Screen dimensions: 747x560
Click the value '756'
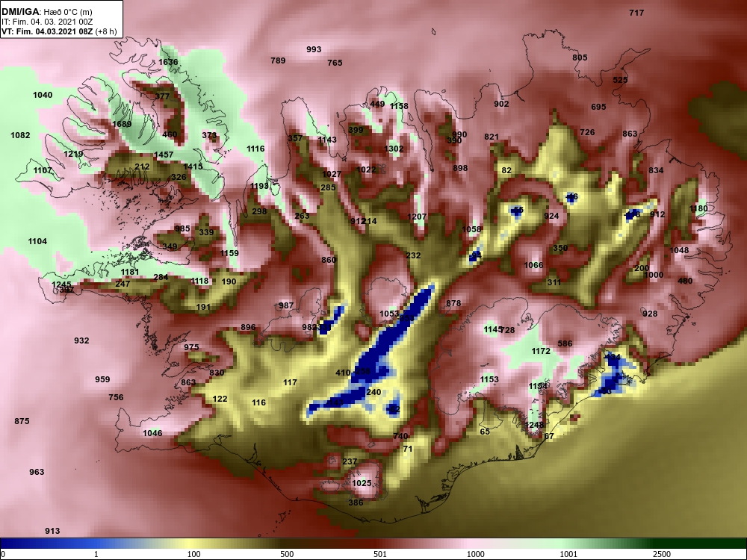pyautogui.click(x=116, y=397)
